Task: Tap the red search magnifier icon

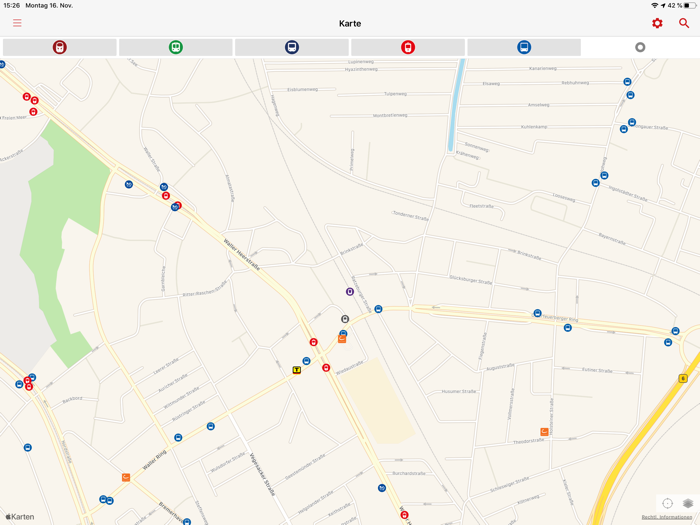Action: coord(684,23)
